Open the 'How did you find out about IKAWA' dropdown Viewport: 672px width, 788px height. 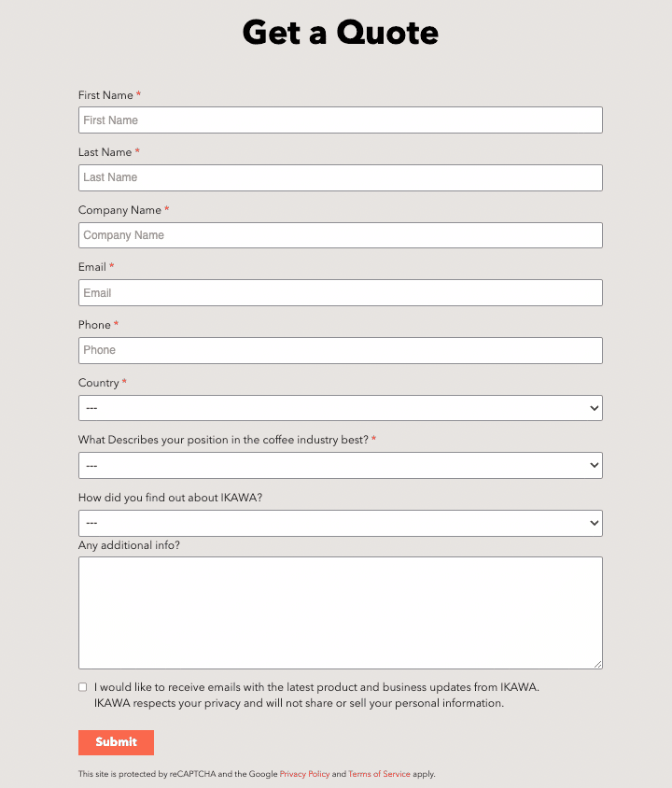click(x=340, y=523)
